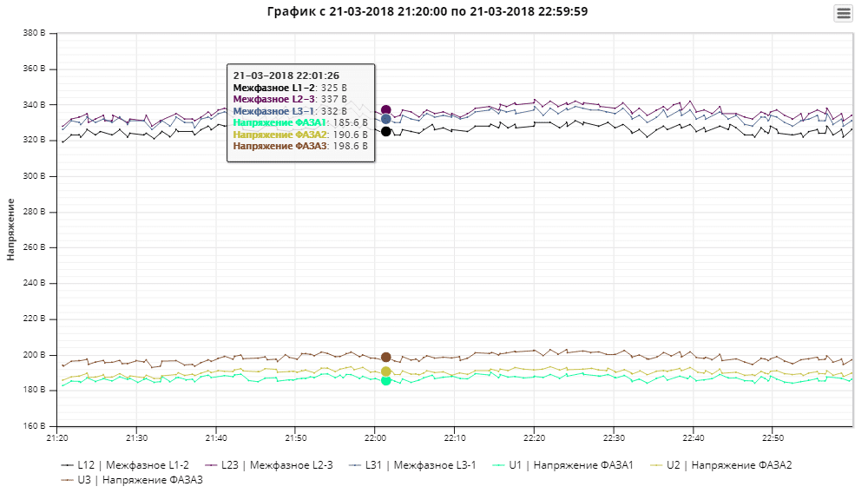868x493 pixels.
Task: Click the brown ФАЗА3 data point marker
Action: tap(386, 357)
